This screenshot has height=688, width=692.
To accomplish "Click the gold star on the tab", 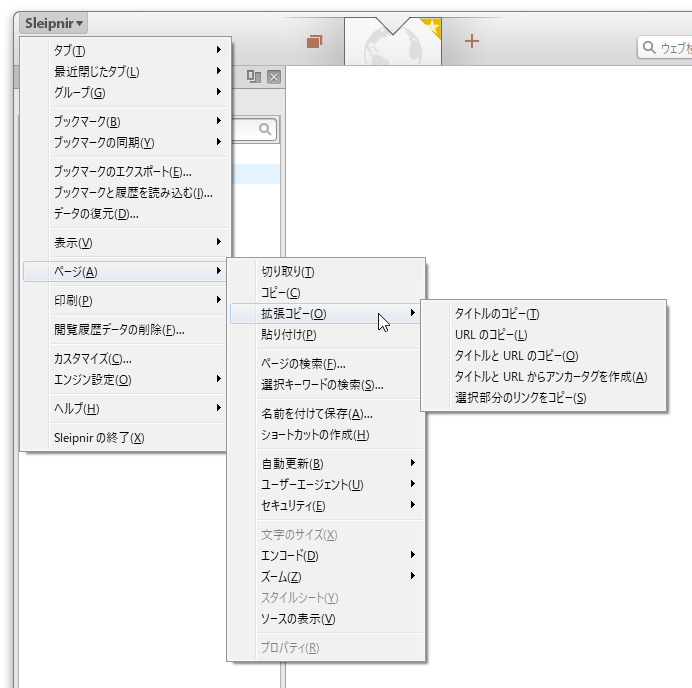I will point(432,27).
